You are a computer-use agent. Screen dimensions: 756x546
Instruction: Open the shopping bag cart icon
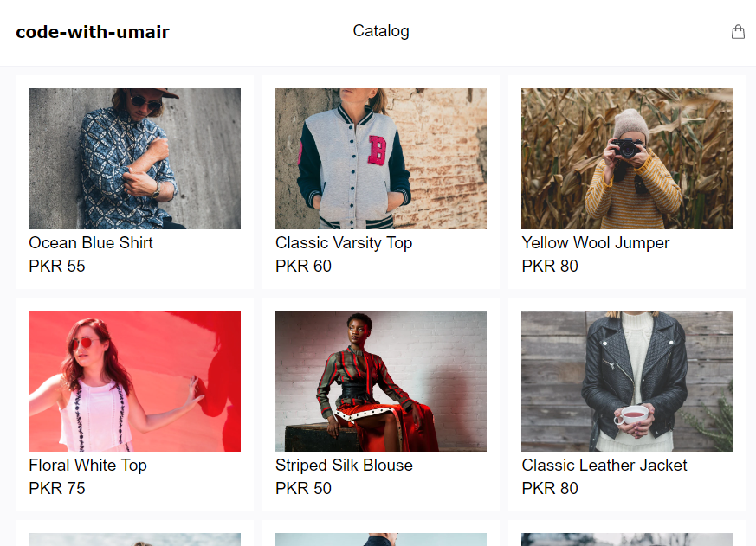tap(738, 32)
